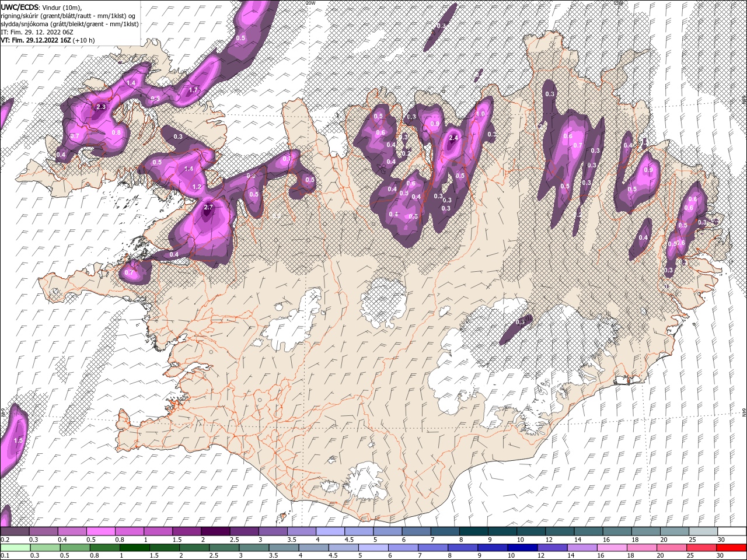The width and height of the screenshot is (747, 560).
Task: Select the 'IT: Fim. 29. 12. 2022 06Z' line
Action: coord(36,32)
